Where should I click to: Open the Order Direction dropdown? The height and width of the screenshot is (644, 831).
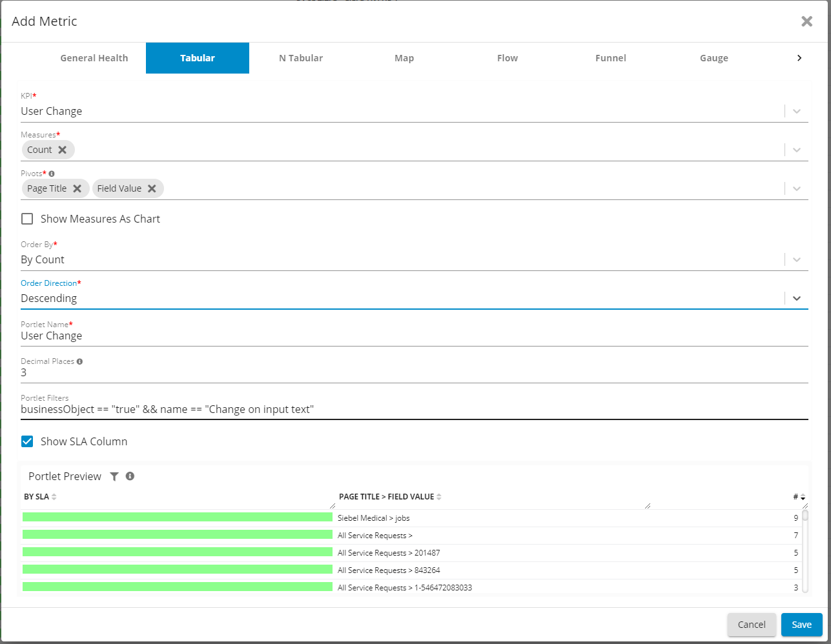pos(796,298)
